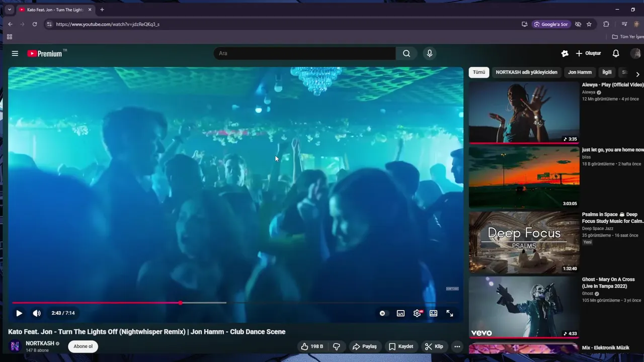Focus the Ara search field
This screenshot has width=644, height=362.
(x=304, y=53)
